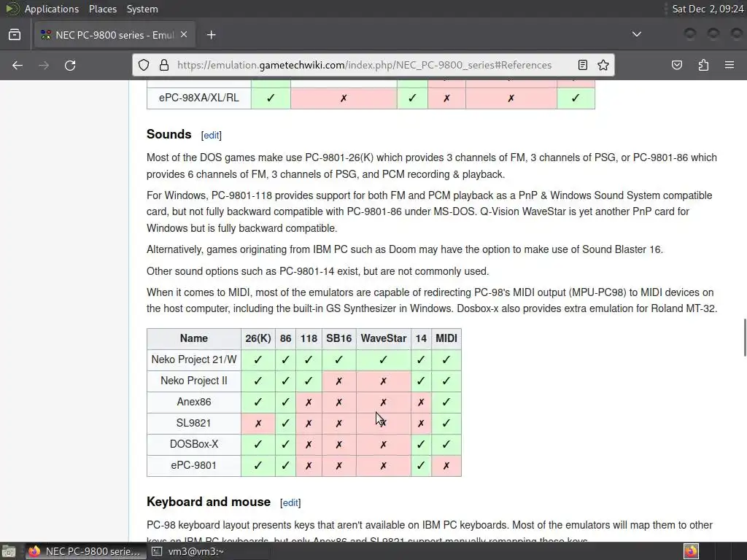The width and height of the screenshot is (747, 560).
Task: Save page to Pocket
Action: (677, 65)
